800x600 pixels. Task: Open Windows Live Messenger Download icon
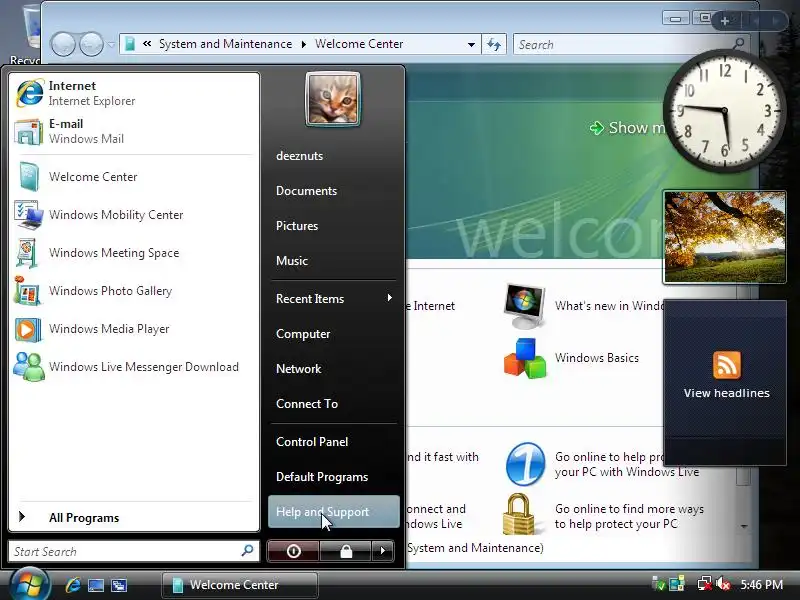[x=29, y=367]
